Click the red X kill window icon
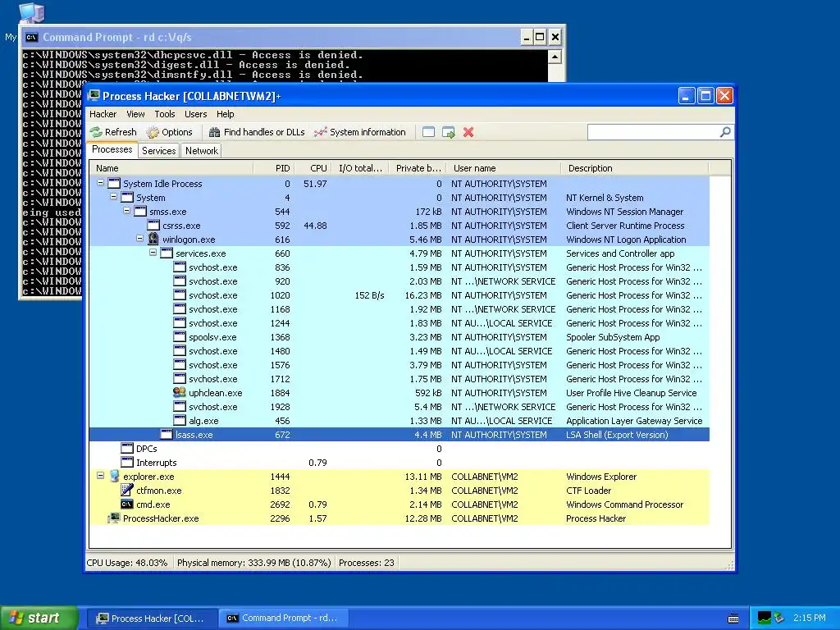 point(468,132)
